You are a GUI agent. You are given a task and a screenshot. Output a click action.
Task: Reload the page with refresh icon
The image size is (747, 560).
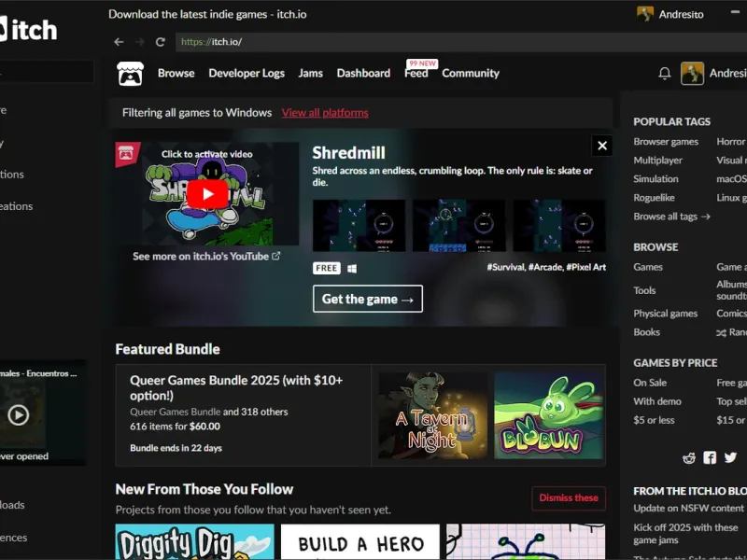(x=161, y=42)
